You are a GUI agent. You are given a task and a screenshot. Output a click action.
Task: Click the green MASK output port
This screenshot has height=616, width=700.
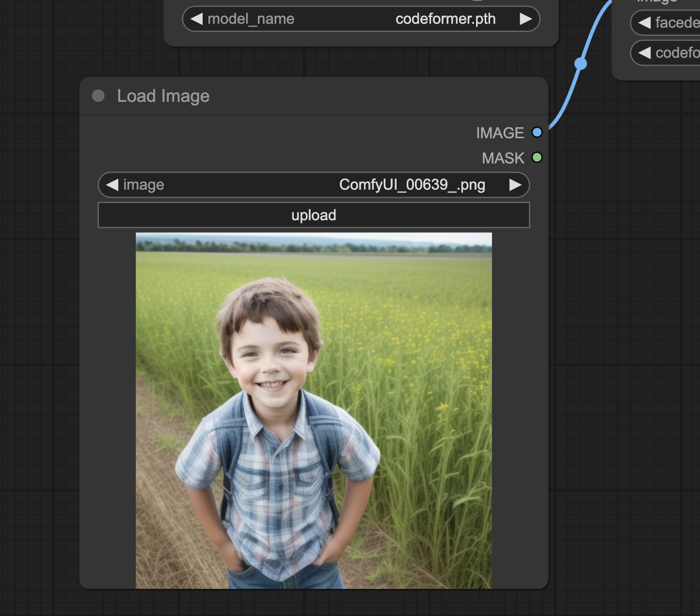(537, 158)
